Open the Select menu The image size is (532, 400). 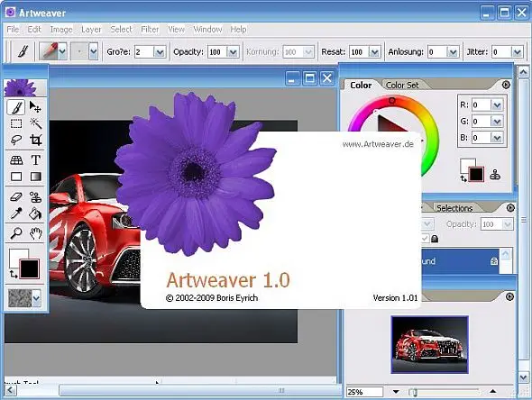coord(121,30)
